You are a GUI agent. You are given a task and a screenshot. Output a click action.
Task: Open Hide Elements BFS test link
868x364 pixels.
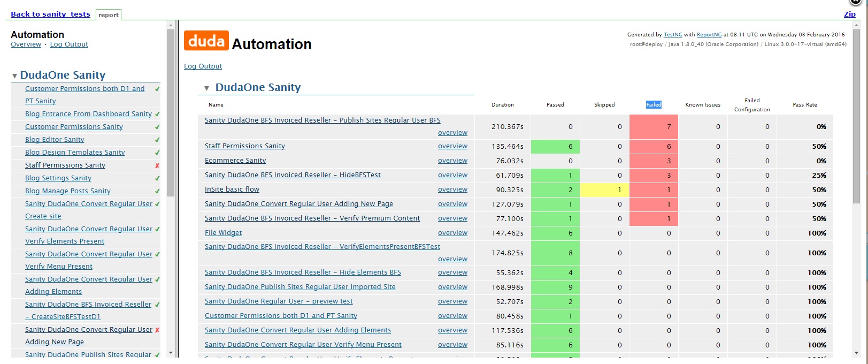click(x=303, y=272)
